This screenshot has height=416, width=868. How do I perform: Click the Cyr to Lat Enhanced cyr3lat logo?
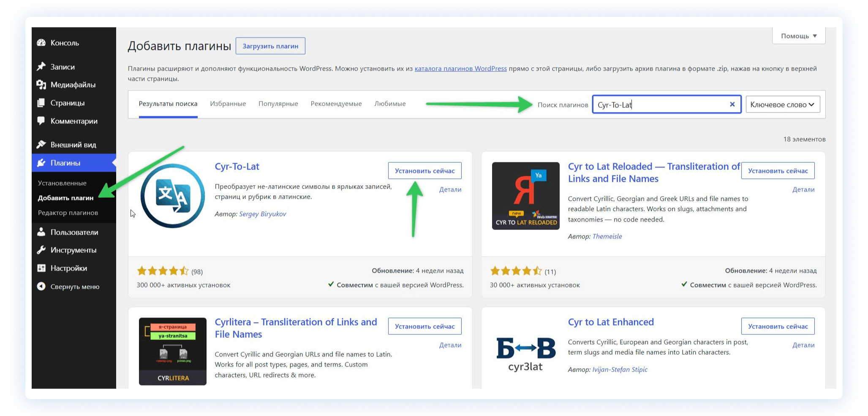pyautogui.click(x=526, y=354)
